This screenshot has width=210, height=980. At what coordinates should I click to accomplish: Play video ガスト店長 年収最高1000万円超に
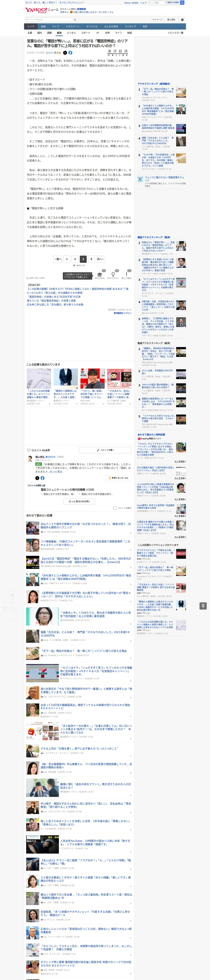click(x=181, y=374)
